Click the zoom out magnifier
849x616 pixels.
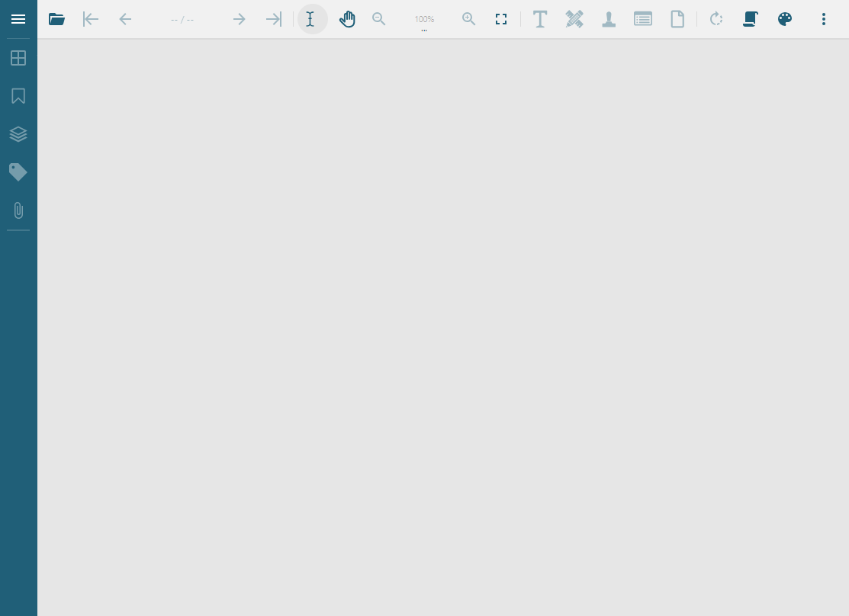point(379,19)
